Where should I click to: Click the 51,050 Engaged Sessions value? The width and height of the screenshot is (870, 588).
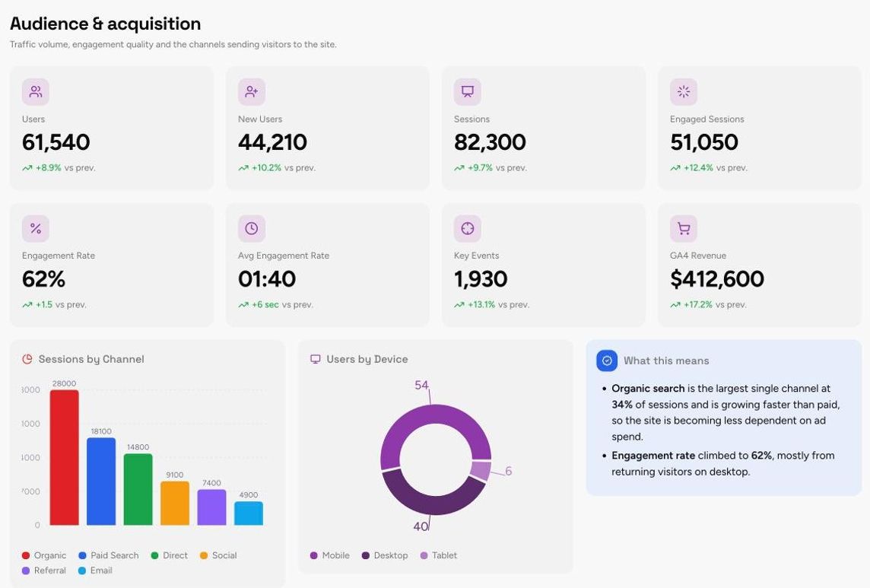tap(704, 143)
